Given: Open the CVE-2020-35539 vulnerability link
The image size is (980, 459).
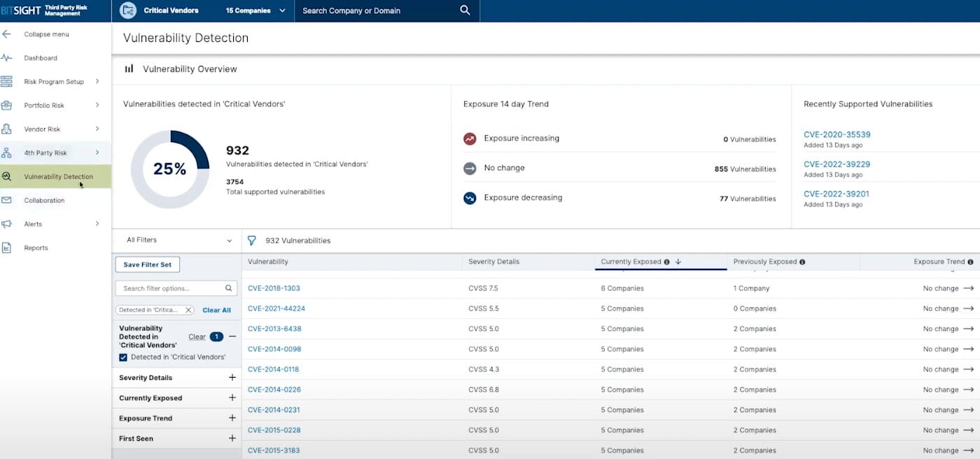Looking at the screenshot, I should coord(836,134).
